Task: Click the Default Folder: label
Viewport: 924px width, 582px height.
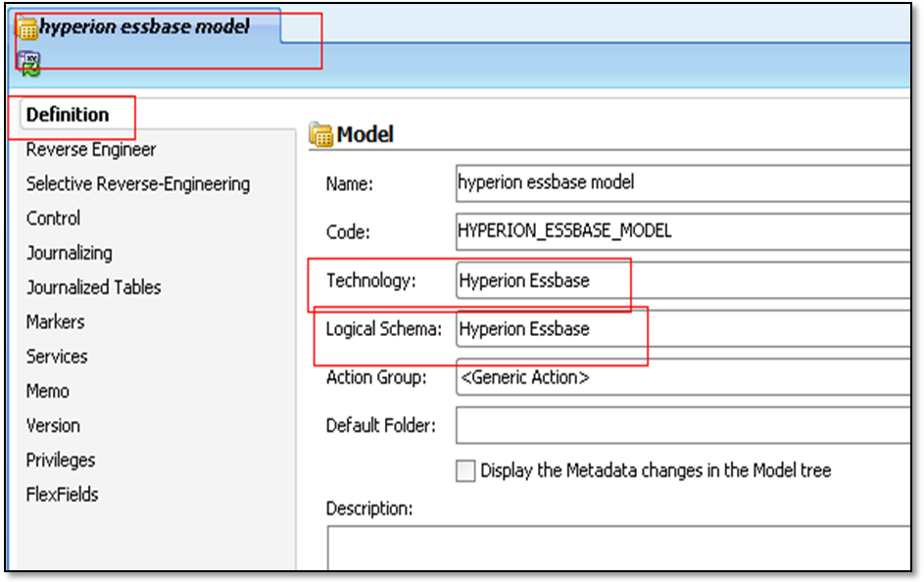Action: point(381,425)
